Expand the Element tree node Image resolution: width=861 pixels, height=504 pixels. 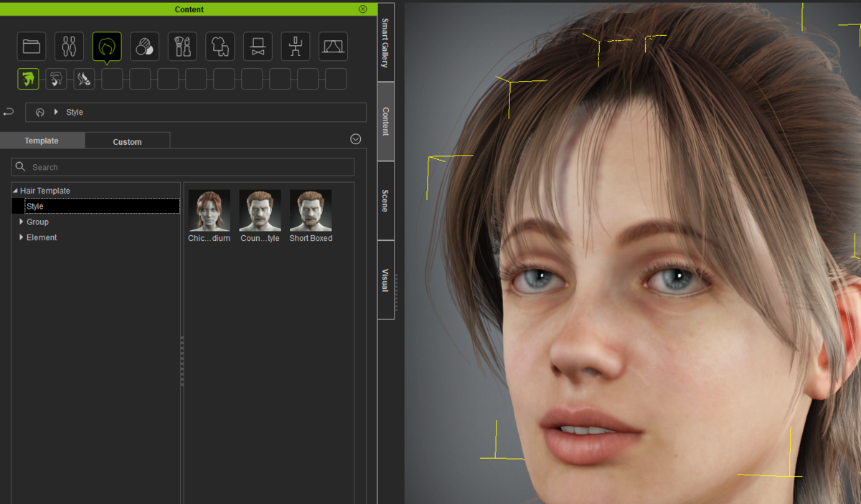21,237
